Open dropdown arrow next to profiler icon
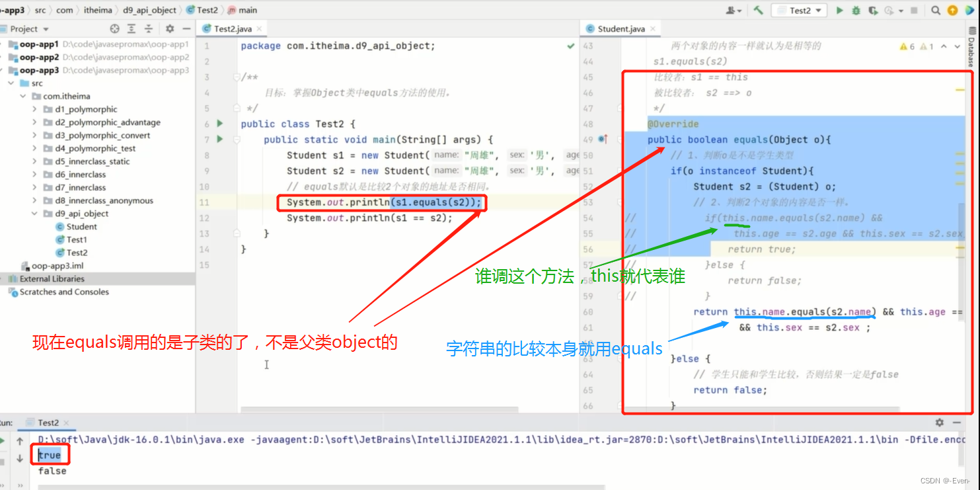 [x=899, y=11]
